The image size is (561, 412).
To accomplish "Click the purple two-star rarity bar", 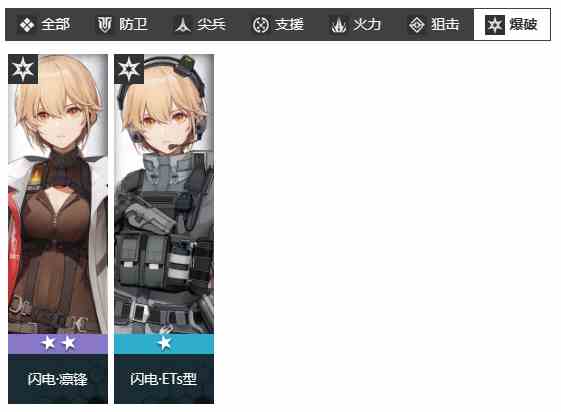I will pyautogui.click(x=58, y=344).
